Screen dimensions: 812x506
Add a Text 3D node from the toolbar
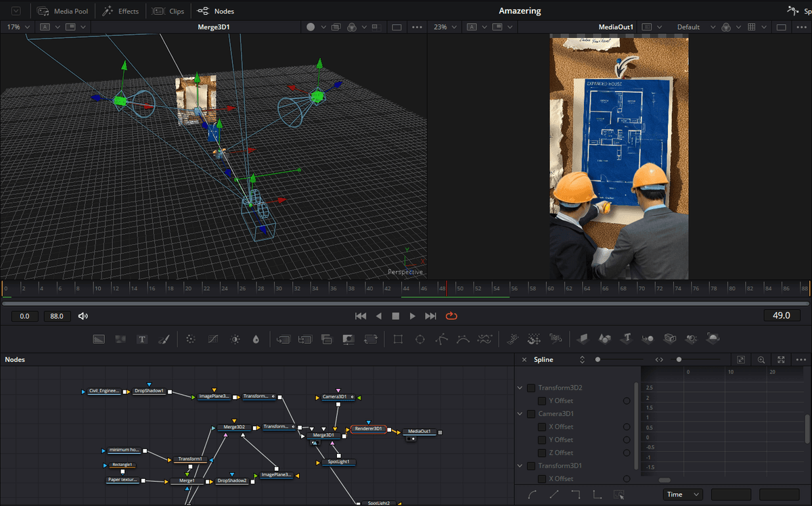(627, 339)
